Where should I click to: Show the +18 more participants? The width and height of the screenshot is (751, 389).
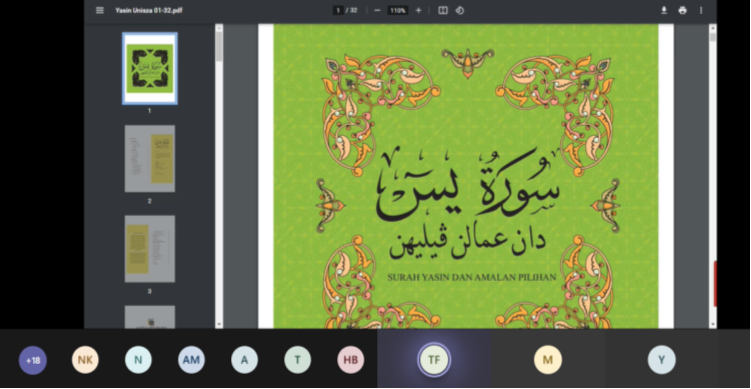33,360
